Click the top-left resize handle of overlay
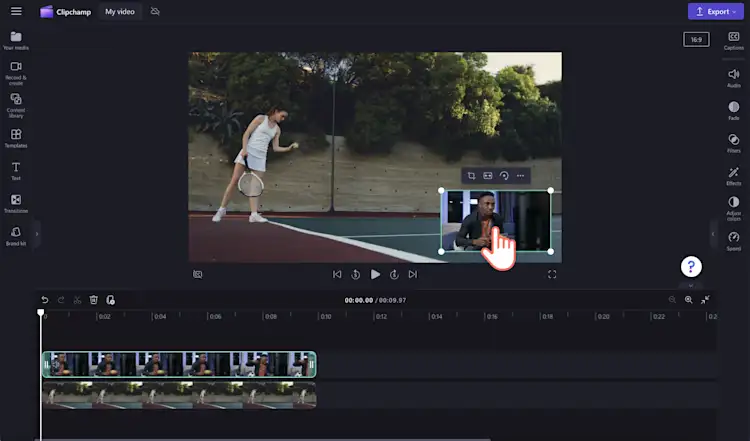The height and width of the screenshot is (441, 750). click(441, 190)
